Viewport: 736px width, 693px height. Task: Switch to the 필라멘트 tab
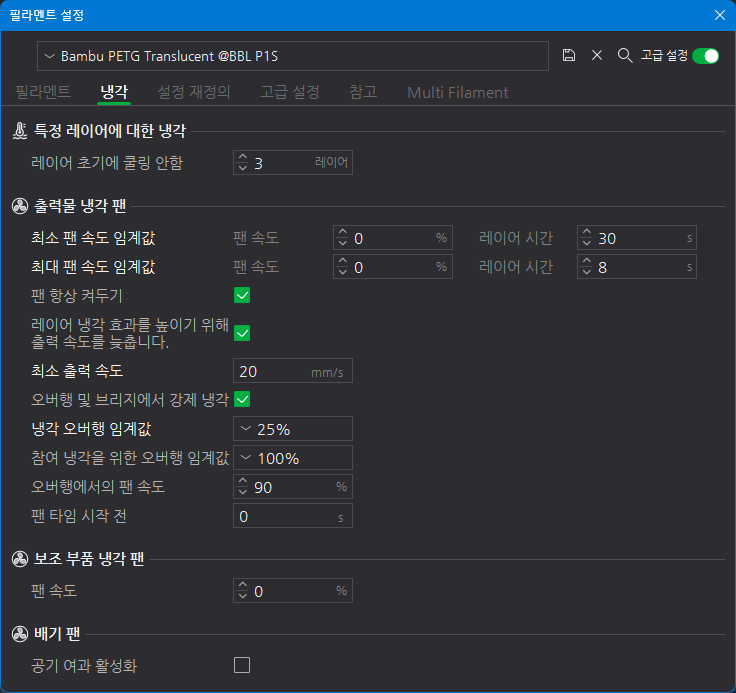click(43, 92)
